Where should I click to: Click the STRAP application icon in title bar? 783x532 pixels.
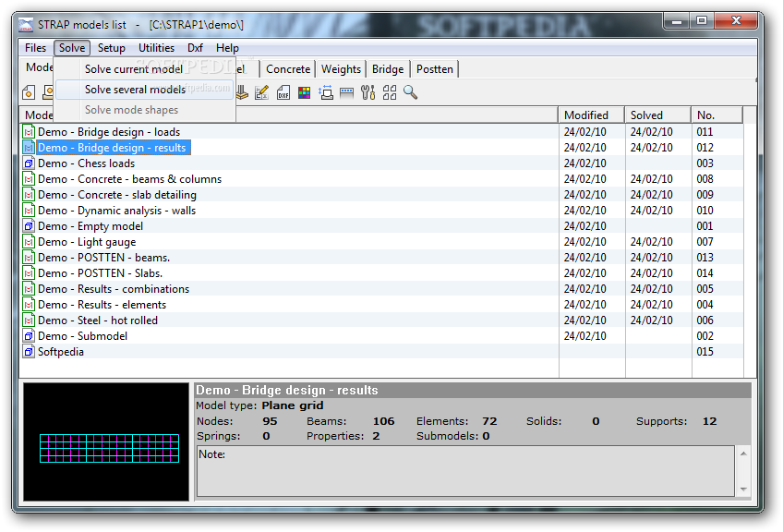pos(26,25)
